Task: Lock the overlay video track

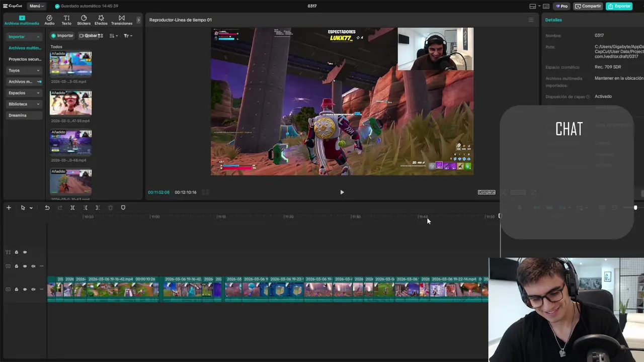Action: click(16, 266)
